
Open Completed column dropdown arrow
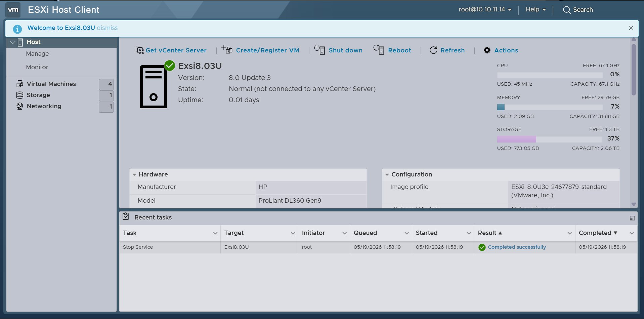point(632,233)
